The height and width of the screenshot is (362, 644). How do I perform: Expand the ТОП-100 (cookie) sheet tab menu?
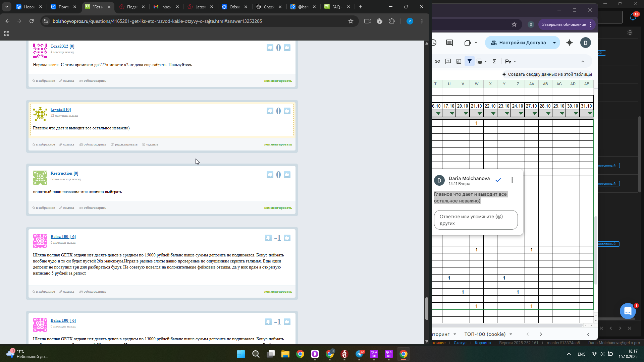click(511, 334)
